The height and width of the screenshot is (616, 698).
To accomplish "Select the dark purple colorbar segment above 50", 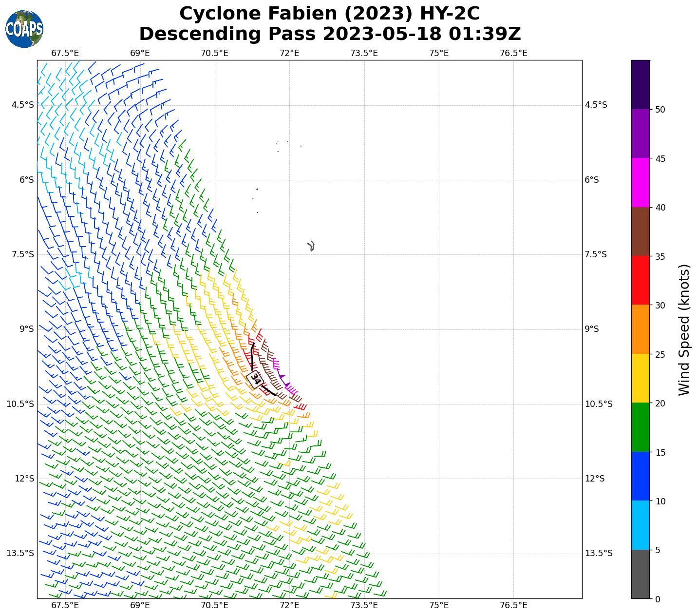I will [x=640, y=84].
